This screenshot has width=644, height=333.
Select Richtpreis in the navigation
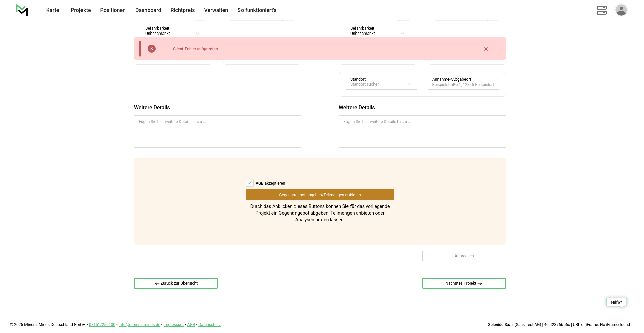point(182,10)
